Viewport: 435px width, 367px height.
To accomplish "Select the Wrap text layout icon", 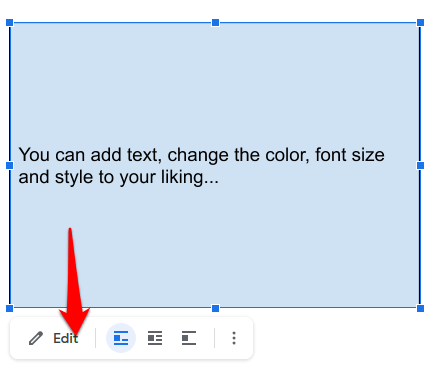I will click(155, 338).
